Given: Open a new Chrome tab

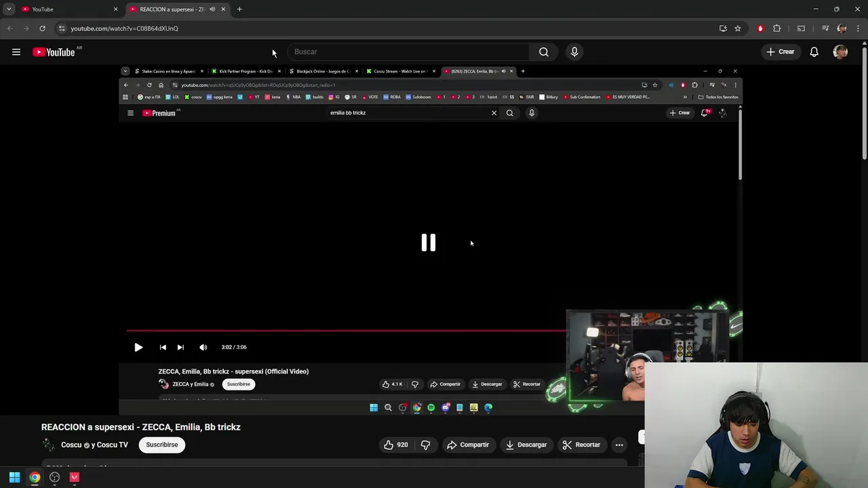Looking at the screenshot, I should [239, 9].
